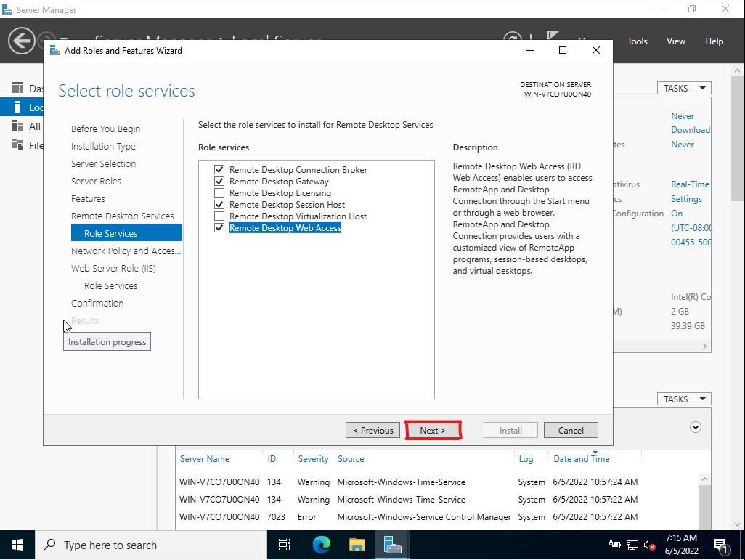The width and height of the screenshot is (745, 560).
Task: Sort events by Source column
Action: (x=351, y=459)
